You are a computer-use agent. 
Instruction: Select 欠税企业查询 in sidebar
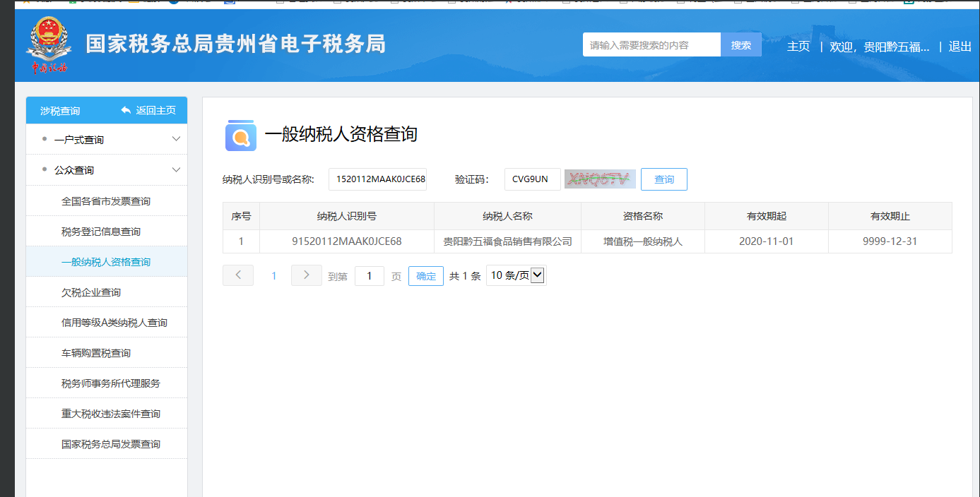pos(91,292)
